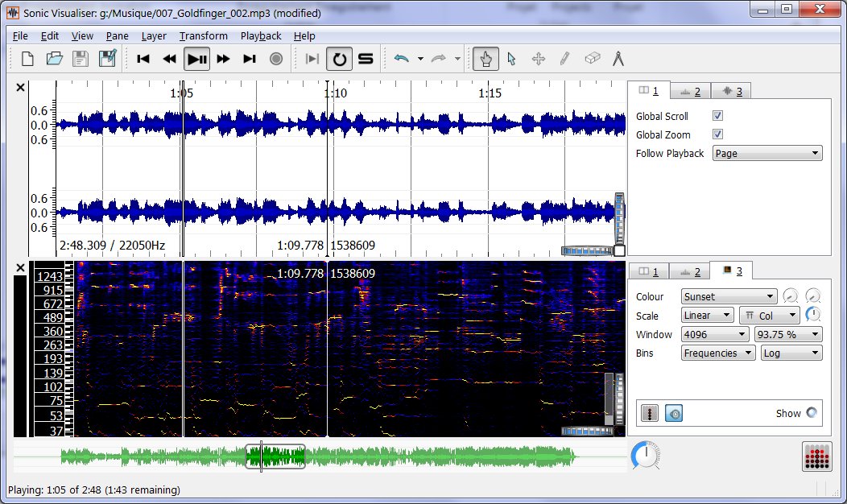The image size is (847, 504).
Task: Select the Erase tool
Action: point(592,58)
